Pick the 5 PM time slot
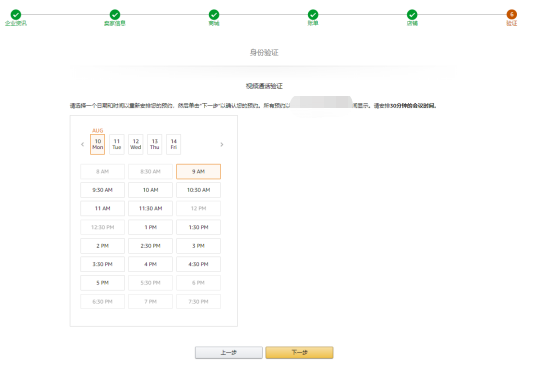 tap(103, 283)
